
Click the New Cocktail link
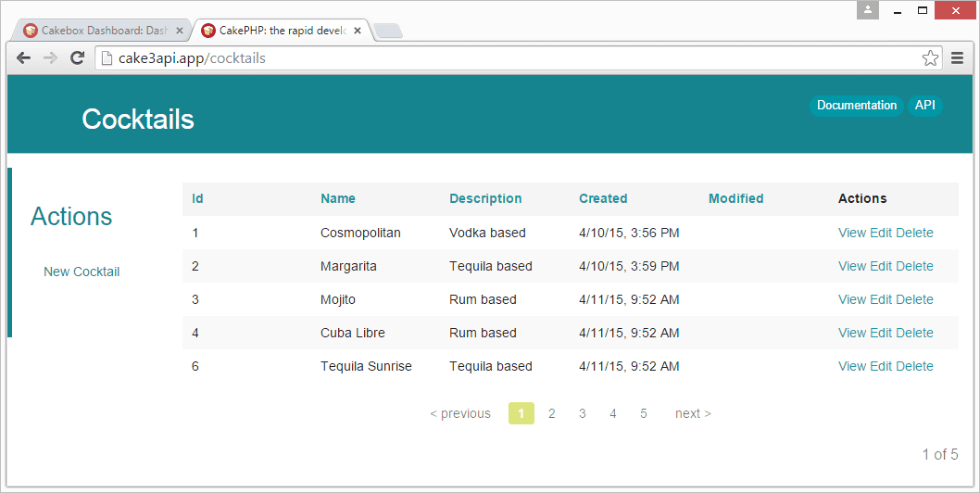coord(82,272)
